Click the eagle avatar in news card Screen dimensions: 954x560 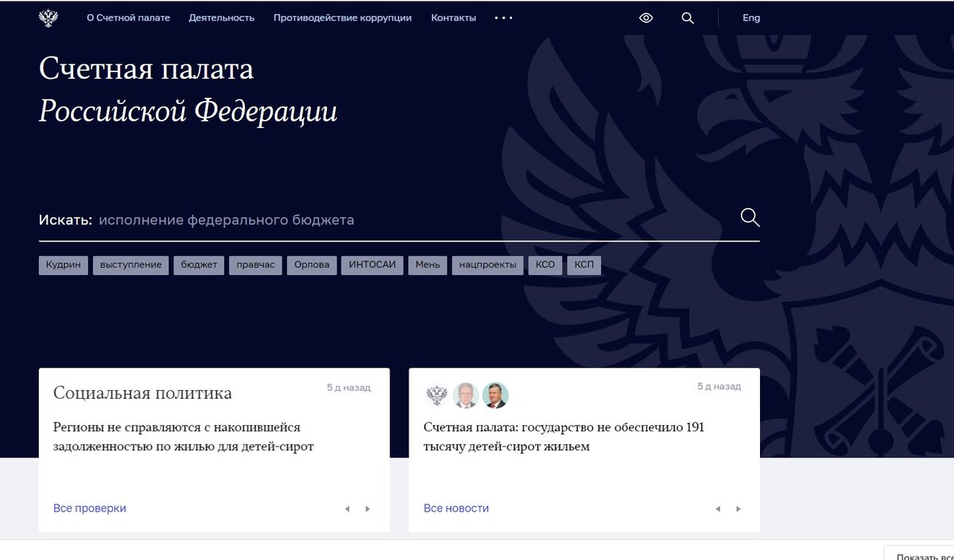(x=436, y=395)
